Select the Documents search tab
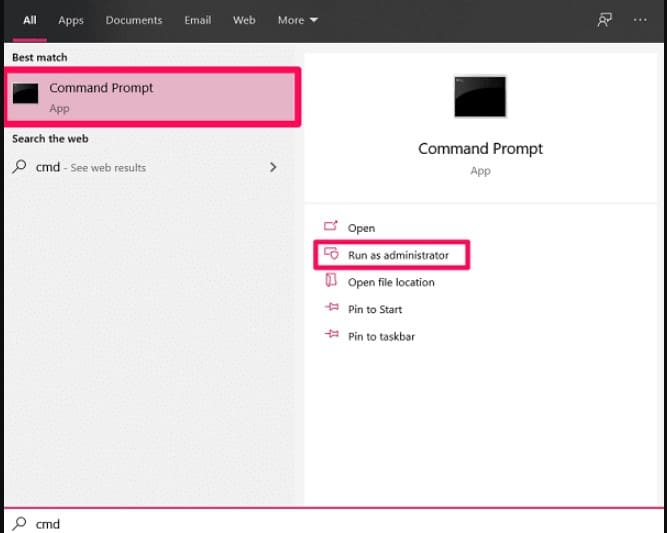This screenshot has width=667, height=533. (134, 20)
